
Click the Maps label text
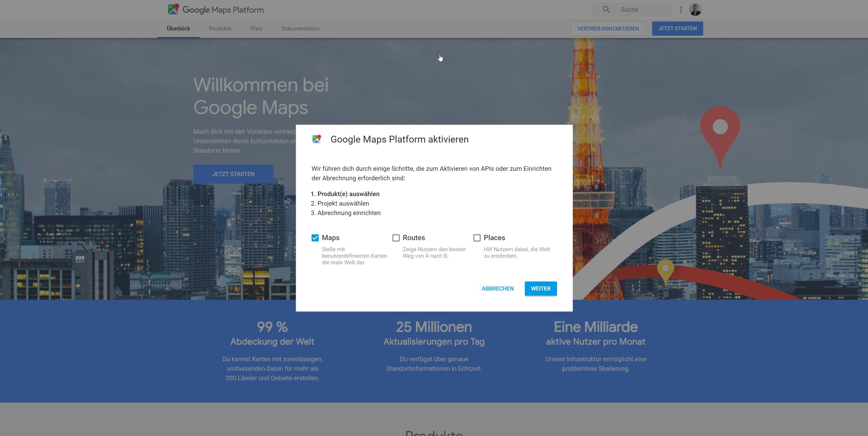pos(330,238)
